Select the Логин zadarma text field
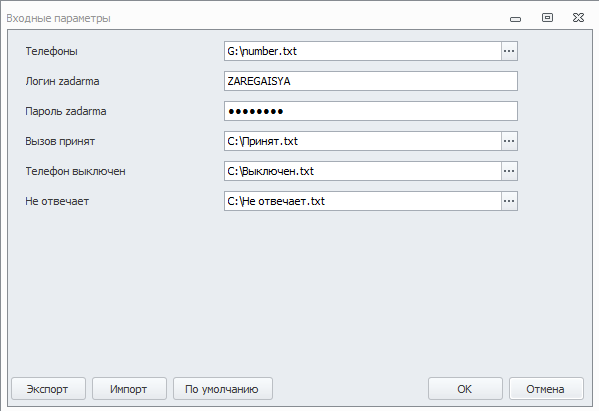This screenshot has height=411, width=599. 371,81
